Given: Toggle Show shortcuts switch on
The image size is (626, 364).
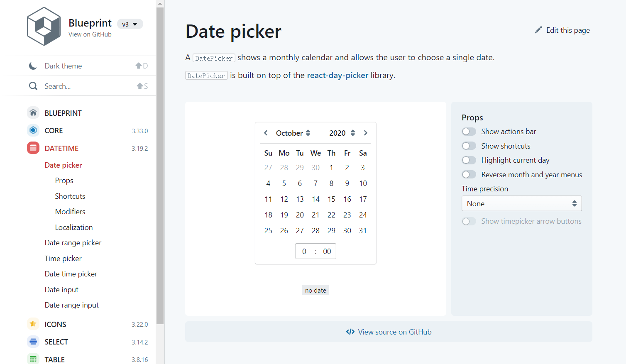Looking at the screenshot, I should pyautogui.click(x=469, y=146).
